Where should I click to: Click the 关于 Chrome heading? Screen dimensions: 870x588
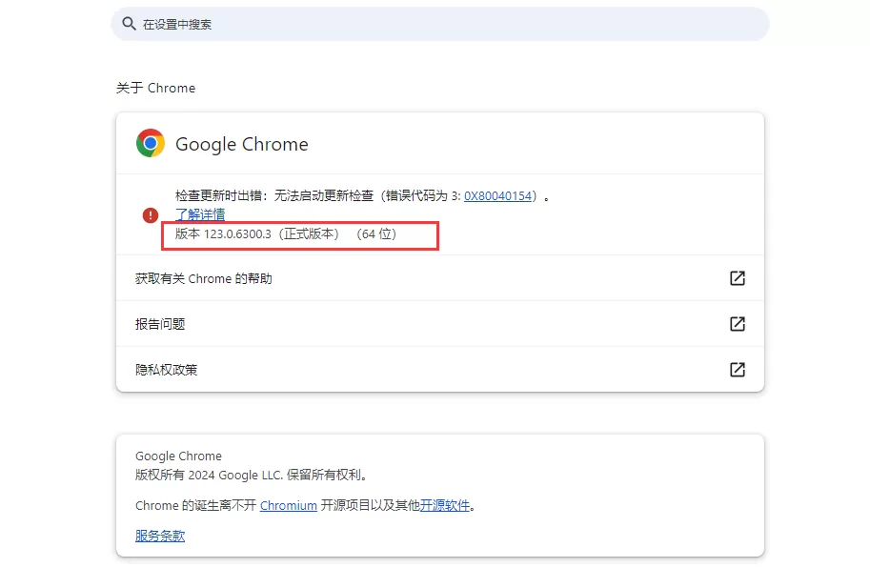(x=155, y=89)
